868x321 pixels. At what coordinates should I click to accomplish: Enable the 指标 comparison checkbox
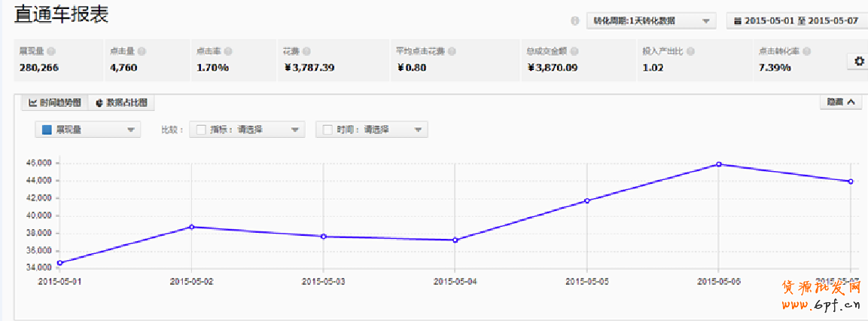coord(201,130)
